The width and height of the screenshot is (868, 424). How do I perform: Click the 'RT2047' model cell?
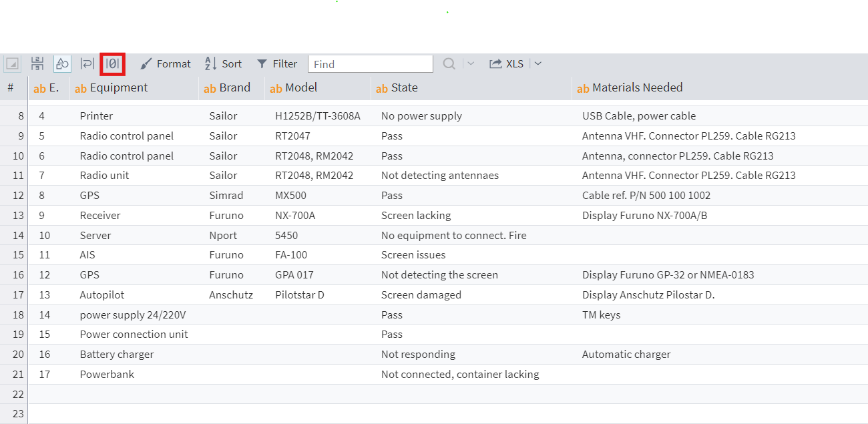coord(292,136)
